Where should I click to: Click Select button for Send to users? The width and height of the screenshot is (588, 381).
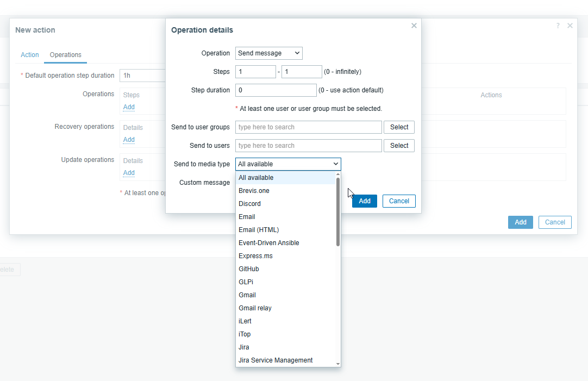point(399,146)
